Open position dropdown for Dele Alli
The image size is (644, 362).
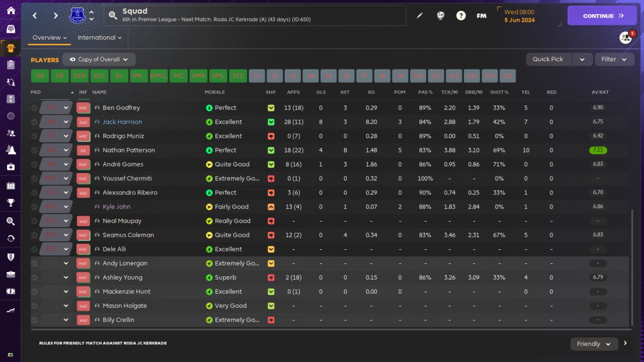click(x=66, y=249)
